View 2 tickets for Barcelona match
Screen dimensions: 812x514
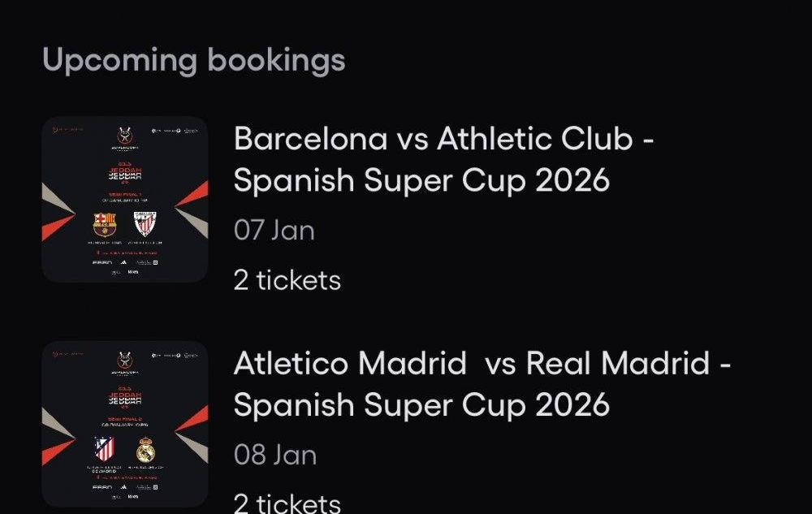tap(287, 280)
